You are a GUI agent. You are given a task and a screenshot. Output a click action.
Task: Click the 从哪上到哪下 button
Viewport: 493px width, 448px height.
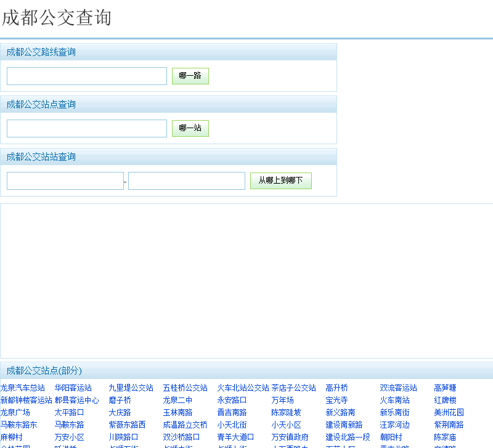(x=281, y=181)
